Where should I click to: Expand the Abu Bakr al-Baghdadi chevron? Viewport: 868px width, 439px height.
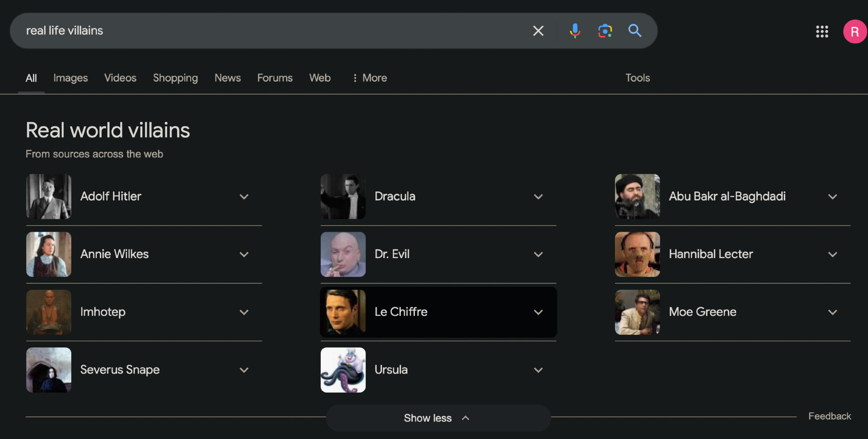click(x=832, y=197)
